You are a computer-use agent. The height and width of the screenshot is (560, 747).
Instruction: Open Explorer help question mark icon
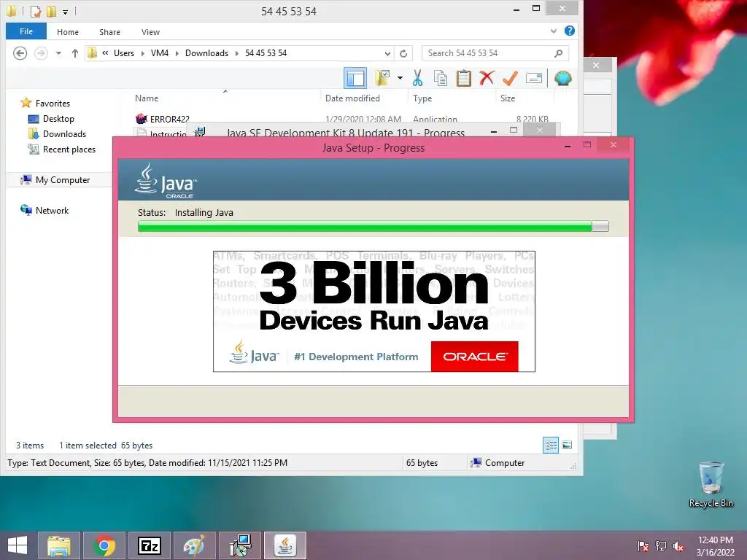[569, 31]
